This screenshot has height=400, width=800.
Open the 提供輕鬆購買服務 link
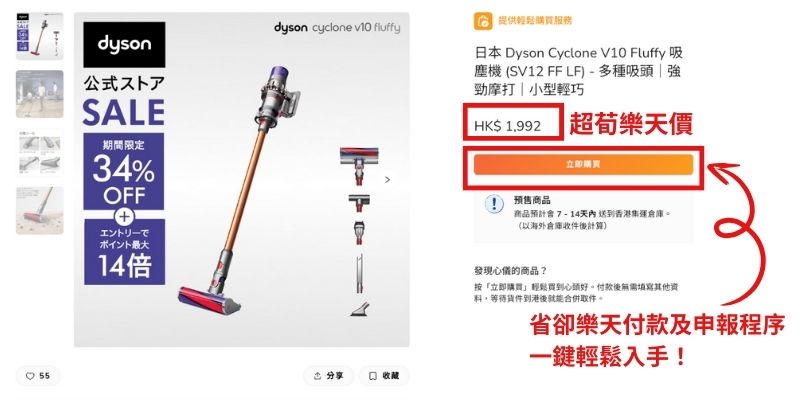coord(535,20)
